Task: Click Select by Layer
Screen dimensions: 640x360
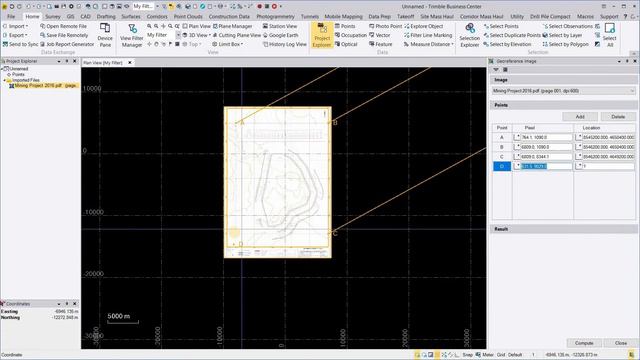Action: pyautogui.click(x=562, y=35)
